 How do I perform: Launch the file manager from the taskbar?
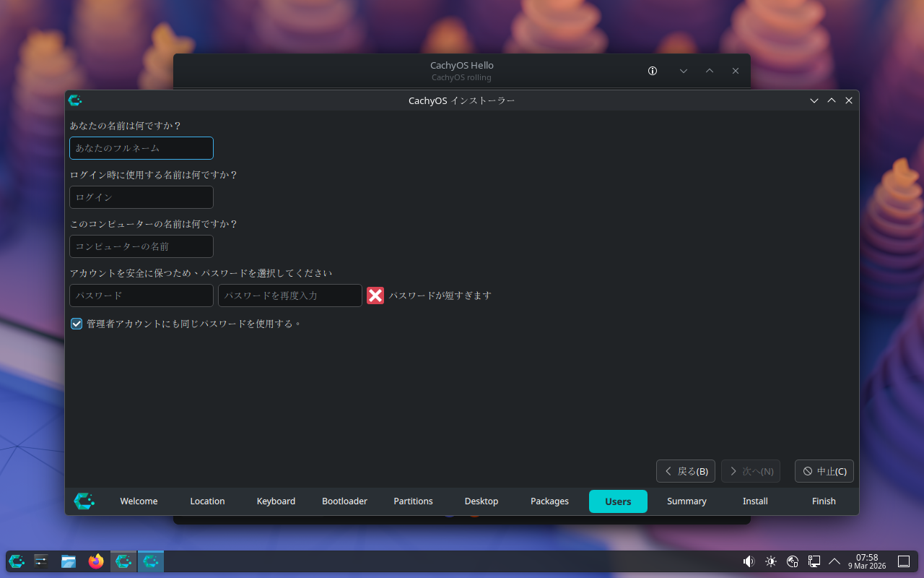(69, 561)
